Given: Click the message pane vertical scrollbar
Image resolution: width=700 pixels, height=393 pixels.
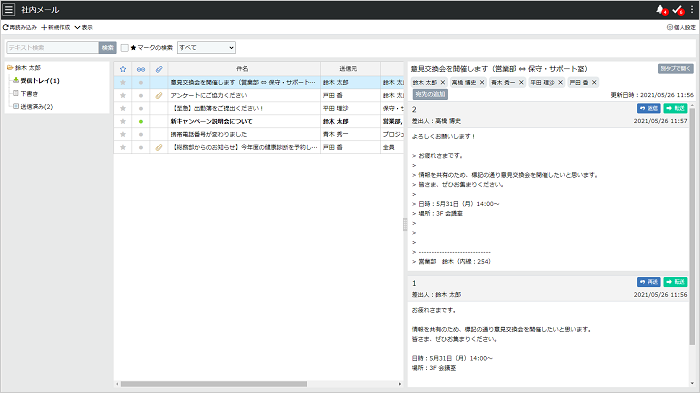Looking at the screenshot, I should tap(692, 226).
